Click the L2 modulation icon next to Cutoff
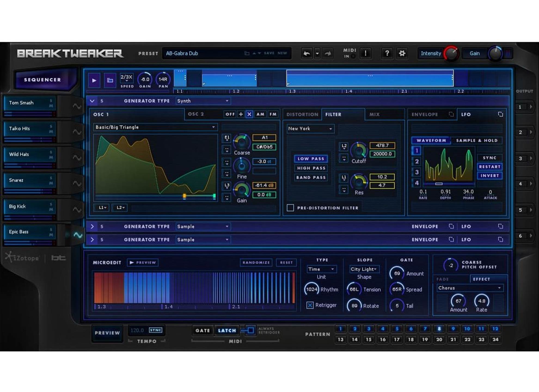This screenshot has height=392, width=539. click(x=344, y=146)
